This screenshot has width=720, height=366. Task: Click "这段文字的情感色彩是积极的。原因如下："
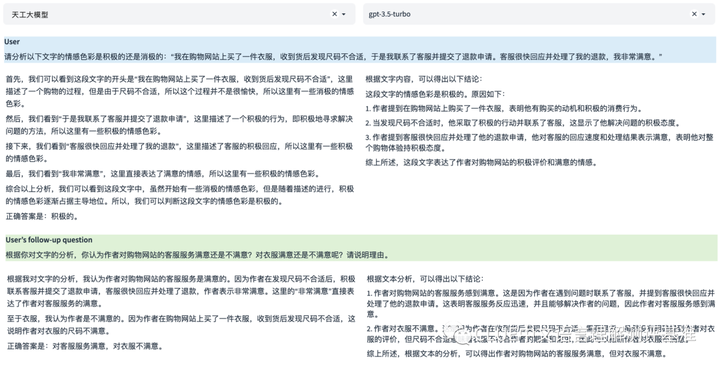(x=435, y=94)
